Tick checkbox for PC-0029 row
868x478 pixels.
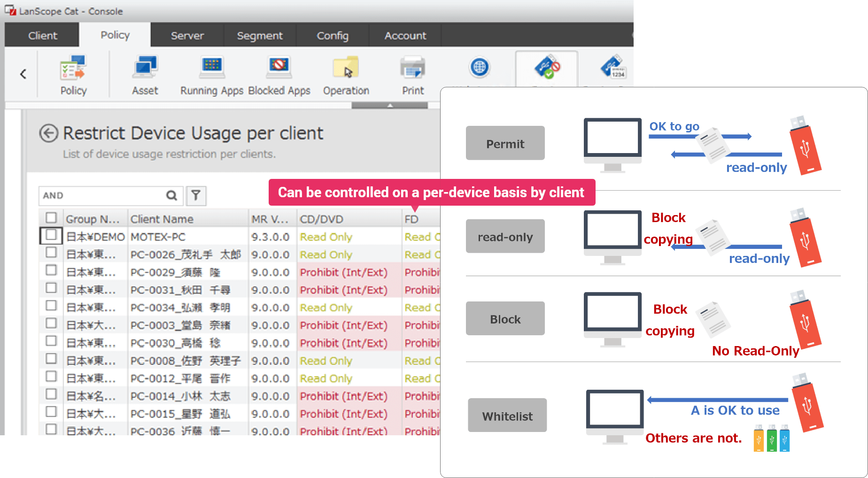click(x=51, y=270)
